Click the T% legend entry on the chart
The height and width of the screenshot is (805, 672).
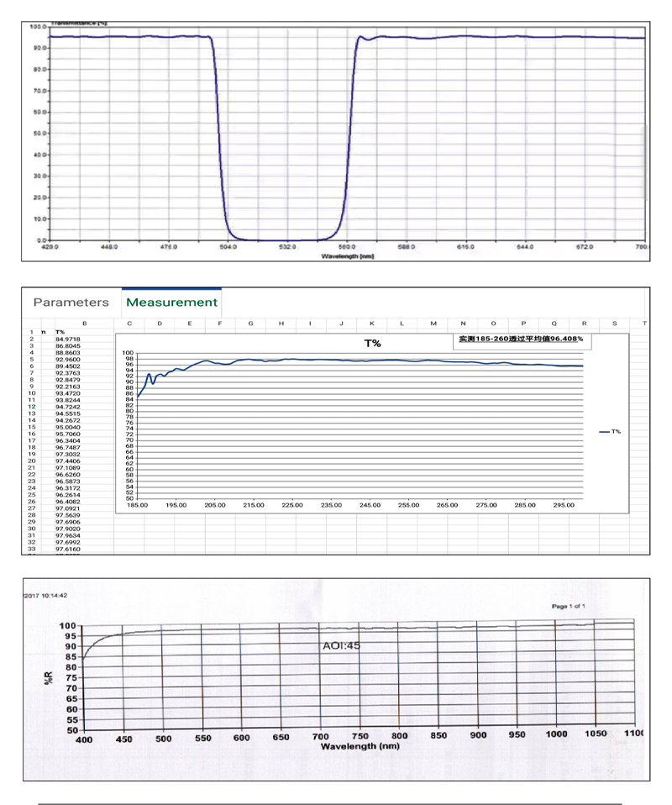[611, 431]
